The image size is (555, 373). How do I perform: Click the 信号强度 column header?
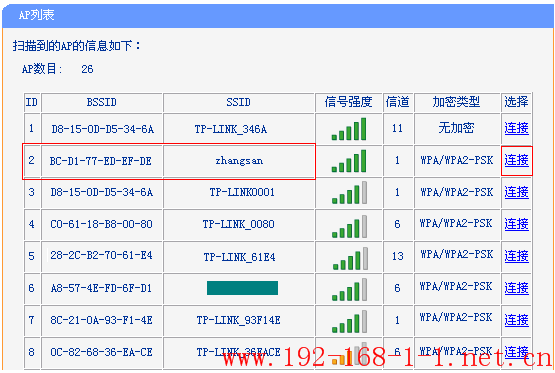pyautogui.click(x=349, y=102)
